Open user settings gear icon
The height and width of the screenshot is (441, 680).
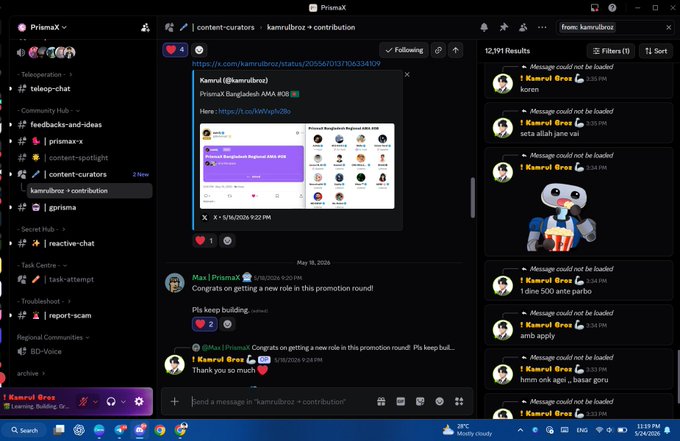click(139, 402)
